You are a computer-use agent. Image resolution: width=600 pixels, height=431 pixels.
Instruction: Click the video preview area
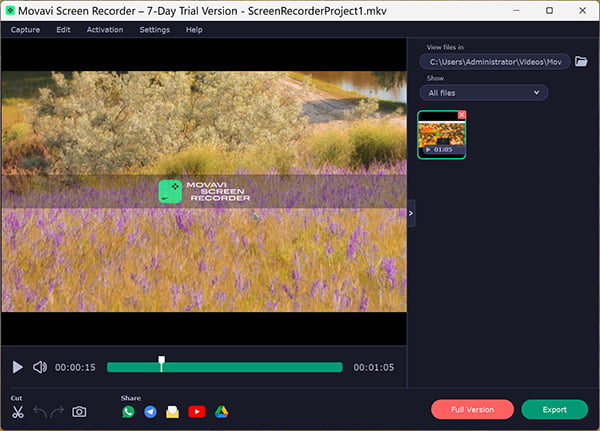point(204,191)
